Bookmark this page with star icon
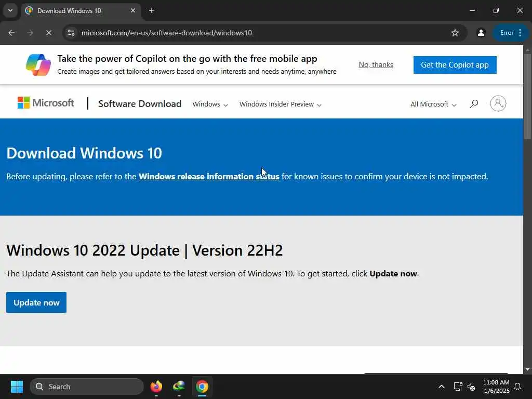This screenshot has height=399, width=532. pos(455,33)
